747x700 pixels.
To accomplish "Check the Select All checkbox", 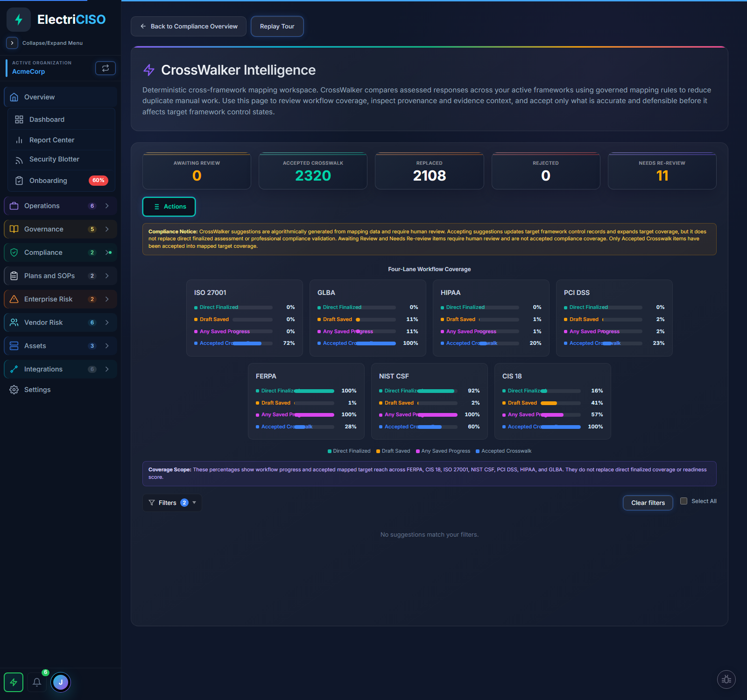I will click(x=684, y=501).
